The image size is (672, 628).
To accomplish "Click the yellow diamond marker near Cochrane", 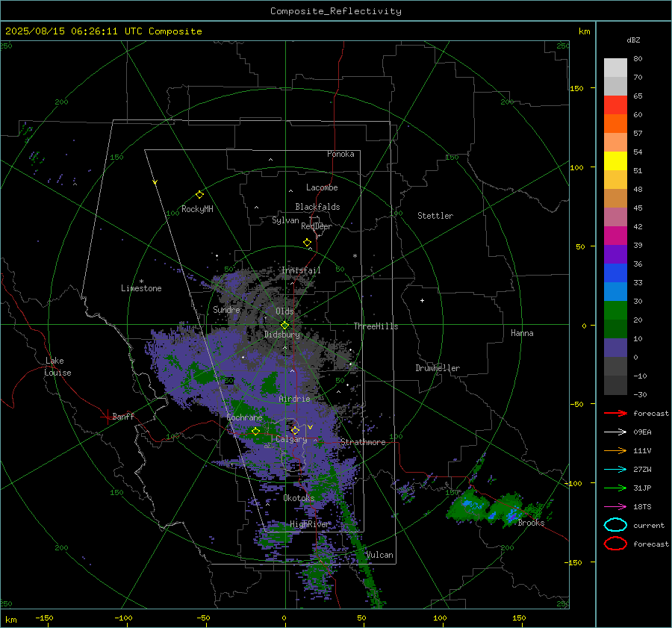I will [x=255, y=432].
